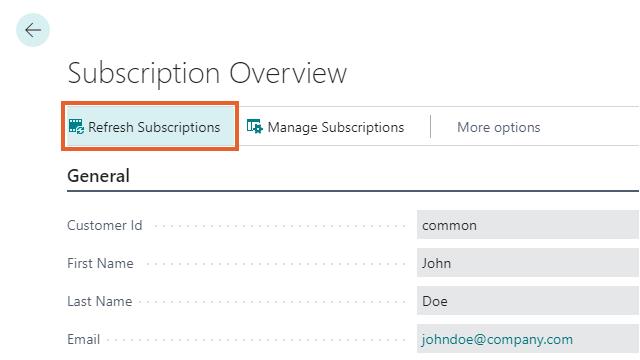Click the Subscription Overview page title
The image size is (640, 360).
coord(207,73)
